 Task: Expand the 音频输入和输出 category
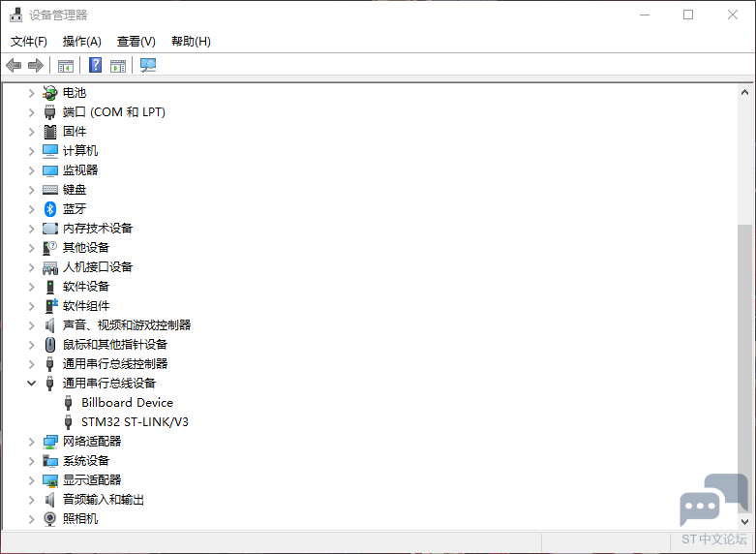click(x=31, y=500)
